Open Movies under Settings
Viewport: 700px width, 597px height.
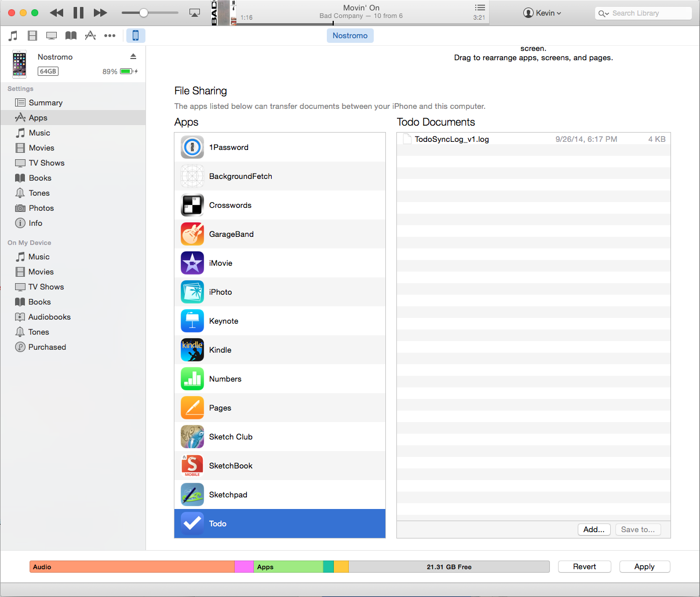[72, 148]
